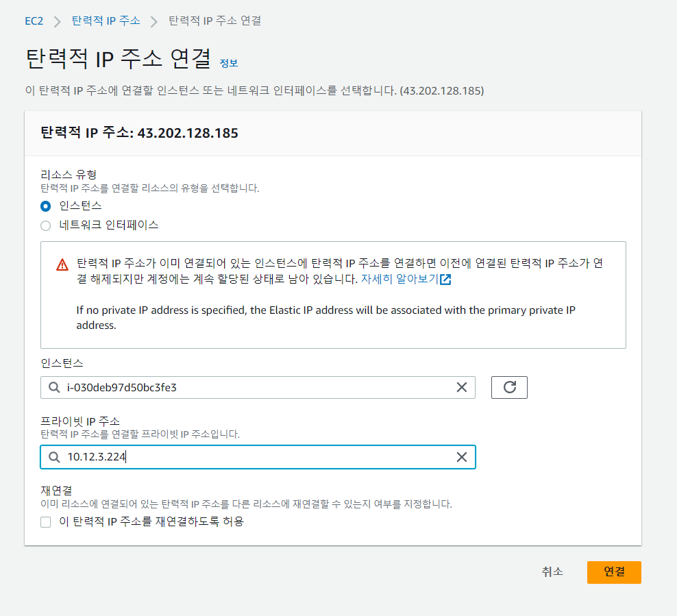Click the 취소 button
Viewport: 677px width, 616px height.
pyautogui.click(x=552, y=572)
